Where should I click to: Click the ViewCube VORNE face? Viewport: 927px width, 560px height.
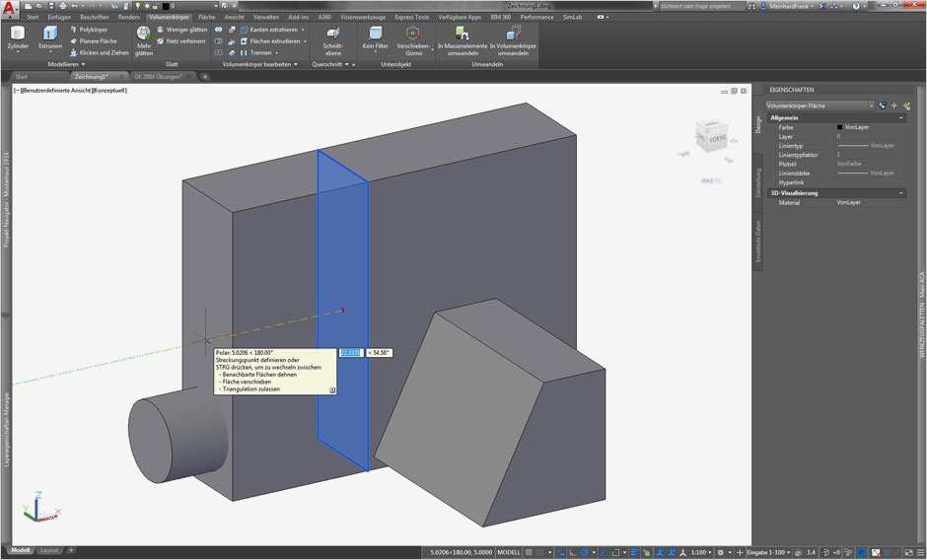715,140
